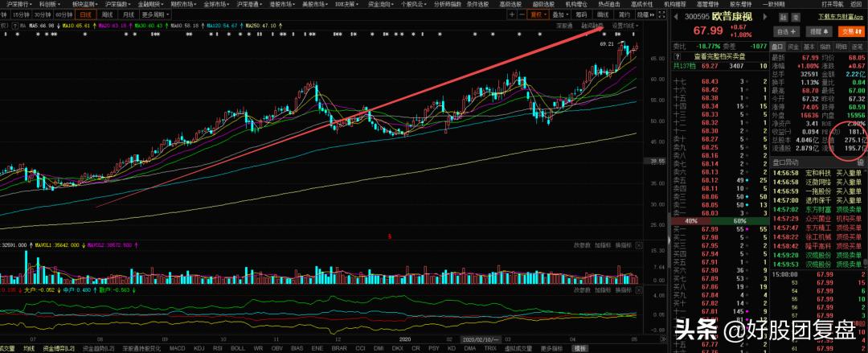Open 科创板 dropdown menu
Screen dimensions: 868x353
click(x=49, y=4)
